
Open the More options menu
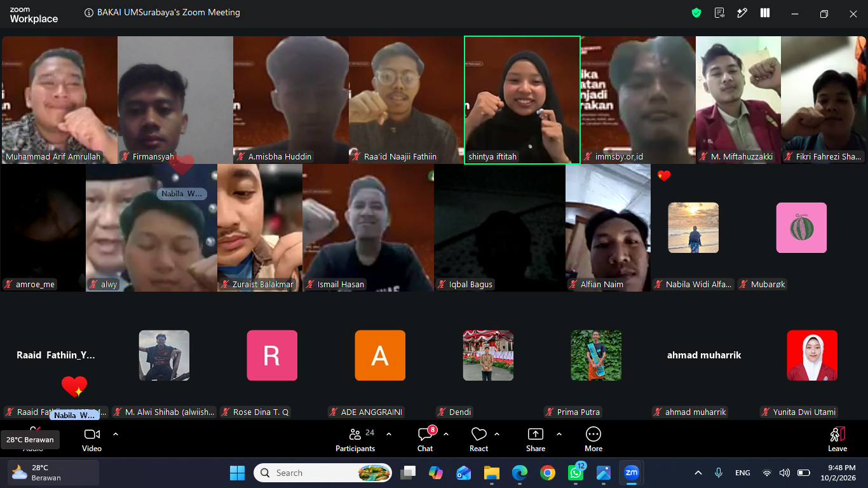tap(593, 439)
